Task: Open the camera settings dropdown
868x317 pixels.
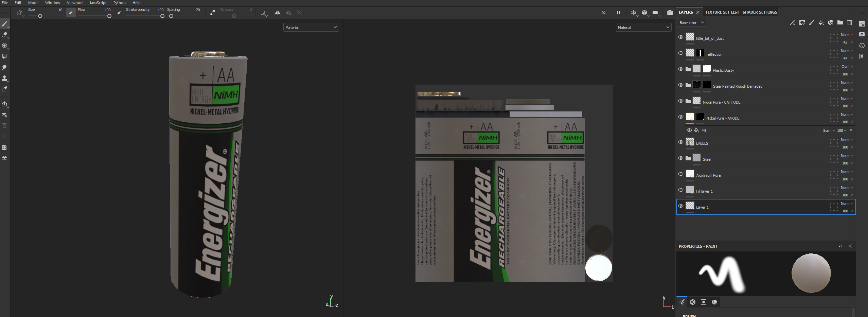Action: tap(656, 13)
